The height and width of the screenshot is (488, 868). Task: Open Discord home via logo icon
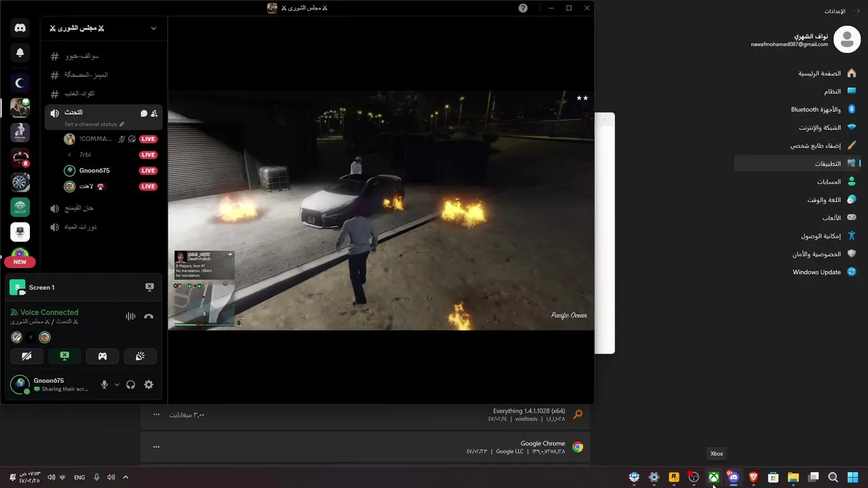tap(20, 28)
